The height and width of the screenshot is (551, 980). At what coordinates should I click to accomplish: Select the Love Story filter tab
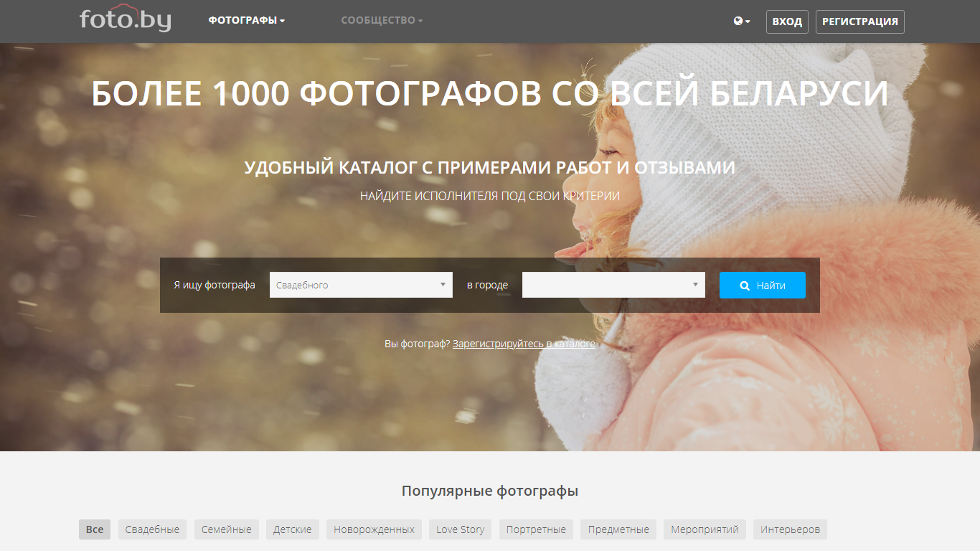[461, 529]
